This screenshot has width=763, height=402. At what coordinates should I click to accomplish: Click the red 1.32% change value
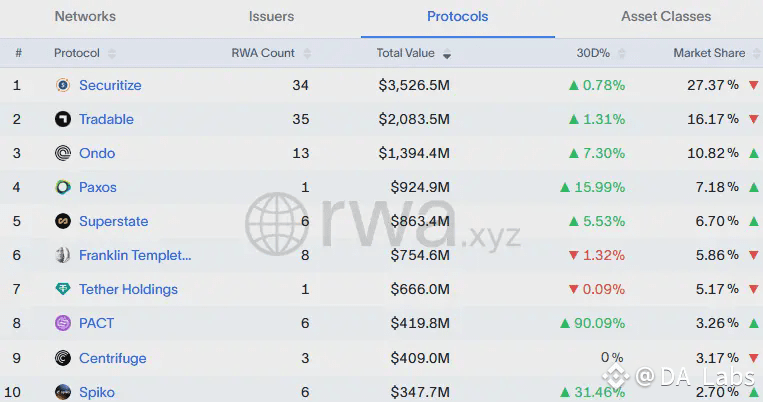pos(604,255)
